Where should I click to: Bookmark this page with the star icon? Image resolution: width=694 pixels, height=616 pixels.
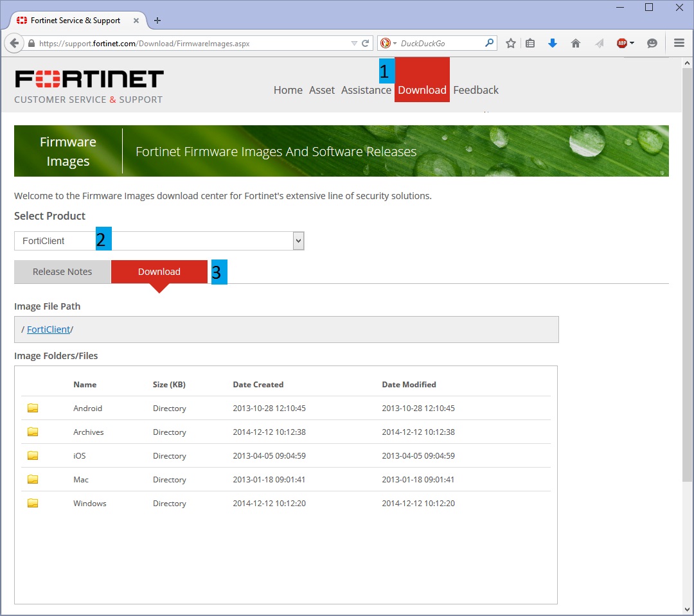pos(511,44)
